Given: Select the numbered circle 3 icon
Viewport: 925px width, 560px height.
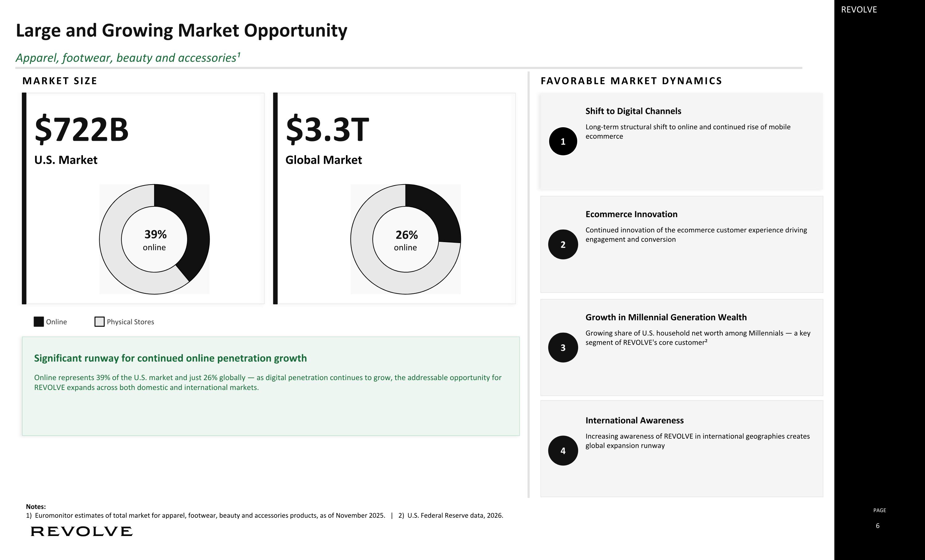Looking at the screenshot, I should (x=563, y=348).
